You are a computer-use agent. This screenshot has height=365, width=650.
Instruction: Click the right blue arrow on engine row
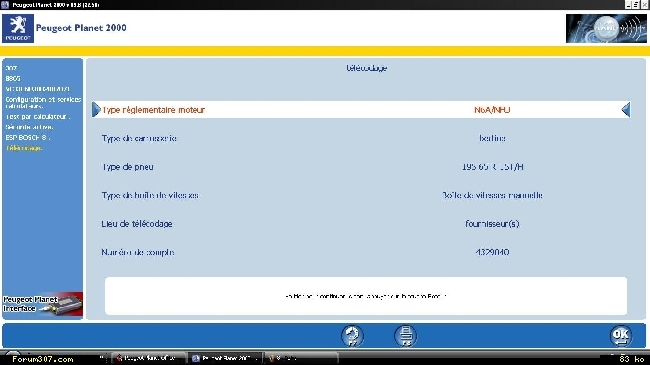point(626,110)
